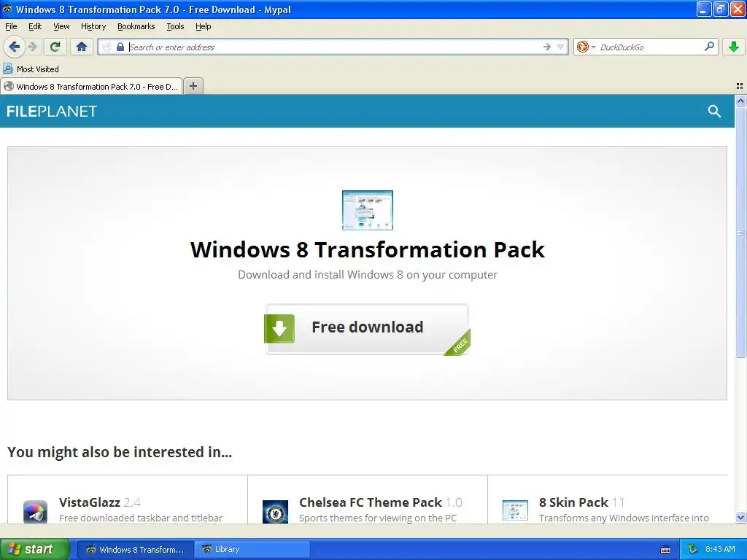Click the Sports themes for viewing text
This screenshot has height=560, width=747.
[x=378, y=518]
